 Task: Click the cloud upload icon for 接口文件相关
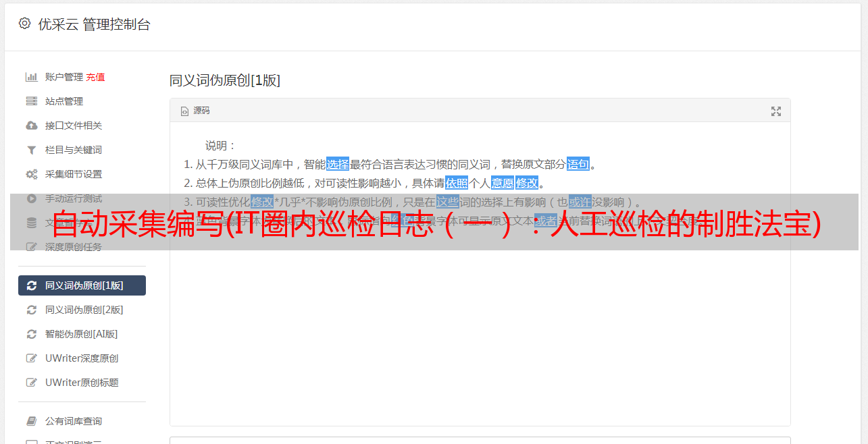point(31,126)
